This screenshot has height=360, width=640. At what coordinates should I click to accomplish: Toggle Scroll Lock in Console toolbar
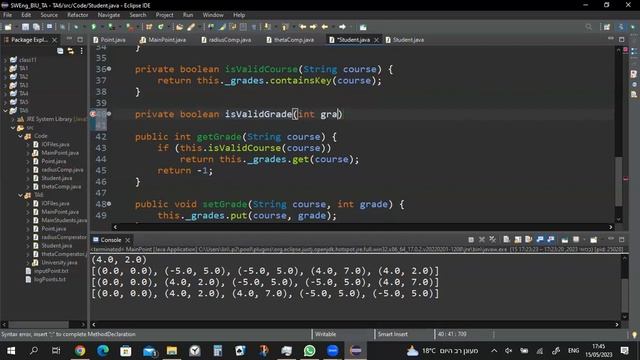518,240
